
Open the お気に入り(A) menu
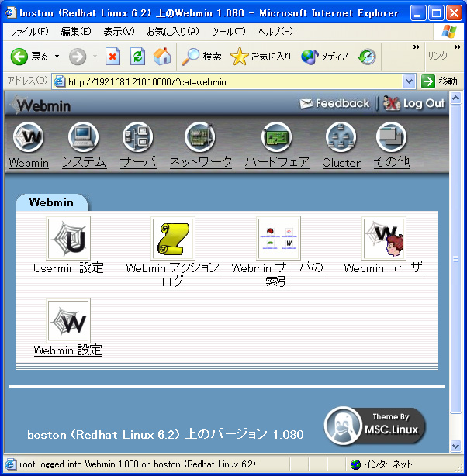tap(172, 32)
